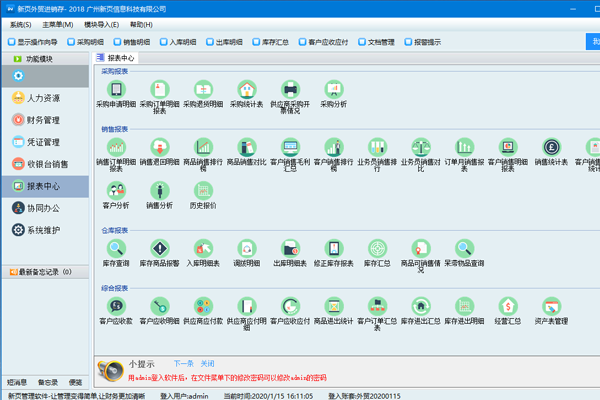Open the 供应商应付明细 icon
The height and width of the screenshot is (400, 600).
click(247, 307)
